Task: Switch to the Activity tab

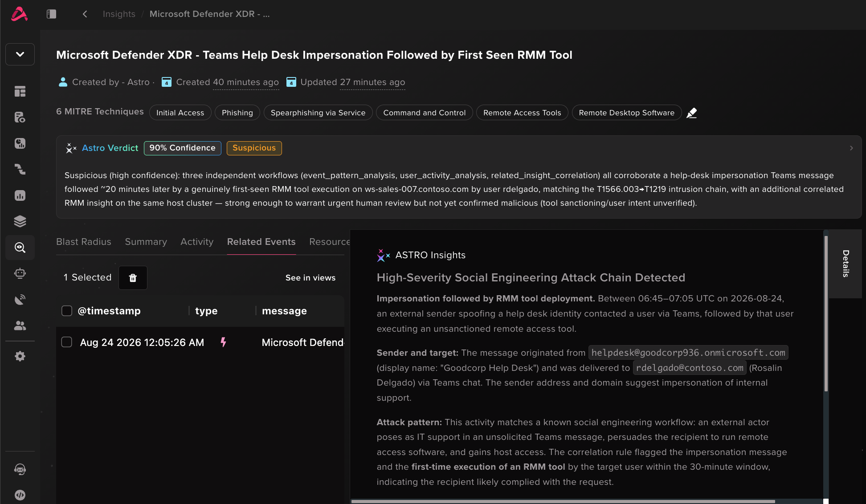Action: pyautogui.click(x=197, y=242)
